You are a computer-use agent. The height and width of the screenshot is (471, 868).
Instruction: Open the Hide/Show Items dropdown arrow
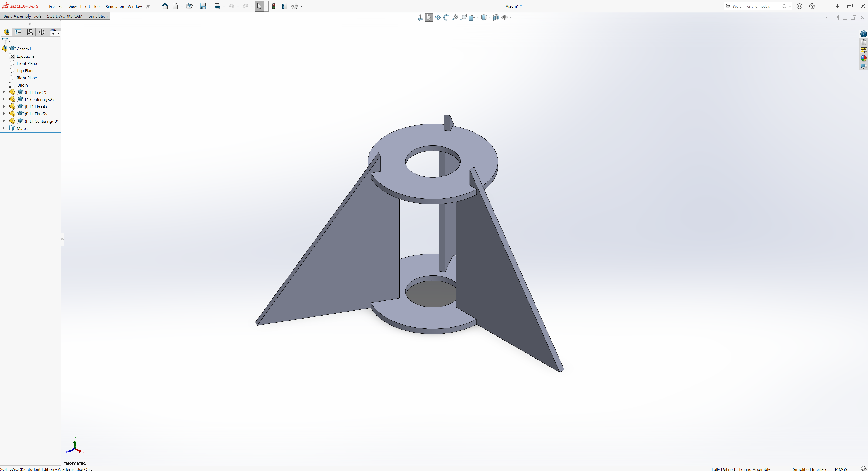click(511, 17)
